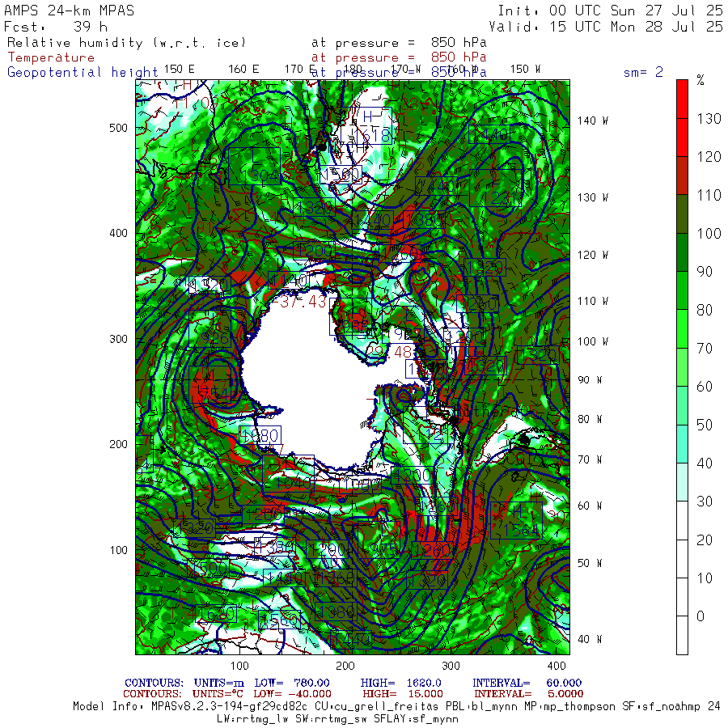Image resolution: width=728 pixels, height=728 pixels.
Task: Select the "130 W" longitude label
Action: [x=592, y=198]
